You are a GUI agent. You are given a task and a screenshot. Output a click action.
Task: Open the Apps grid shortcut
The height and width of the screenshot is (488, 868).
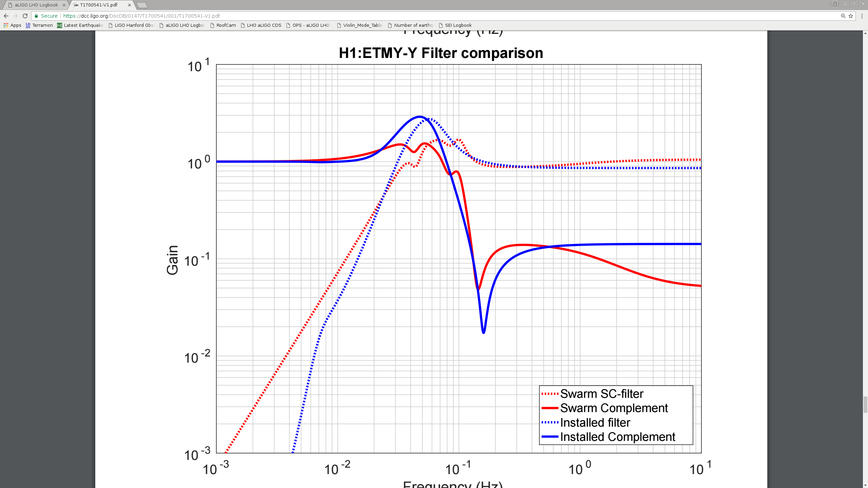tap(12, 25)
